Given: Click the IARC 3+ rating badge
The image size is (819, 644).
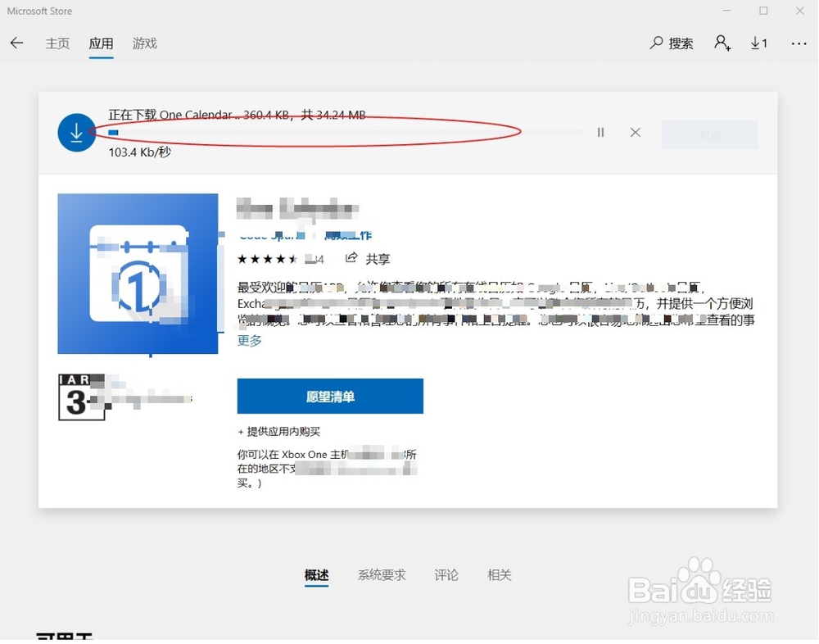Looking at the screenshot, I should (81, 397).
